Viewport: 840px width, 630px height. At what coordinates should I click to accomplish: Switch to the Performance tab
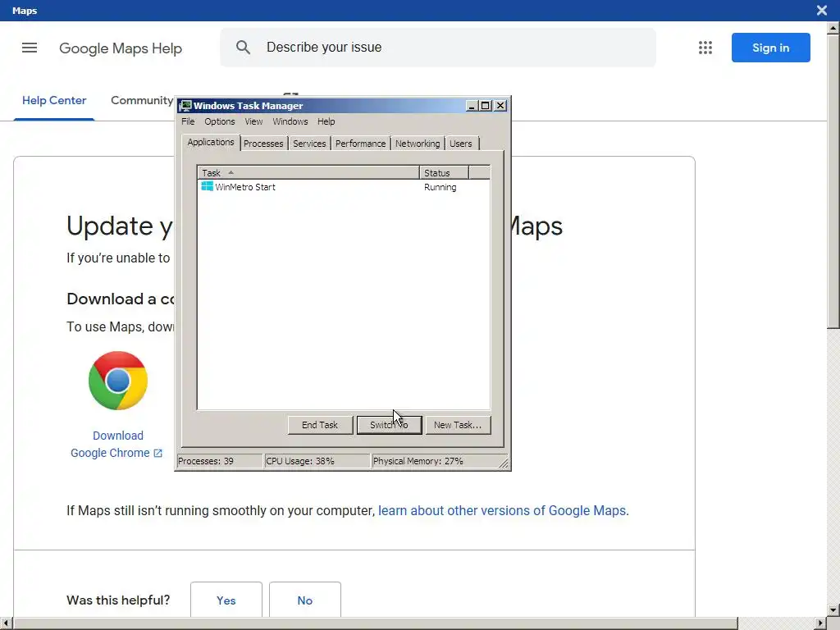tap(361, 144)
